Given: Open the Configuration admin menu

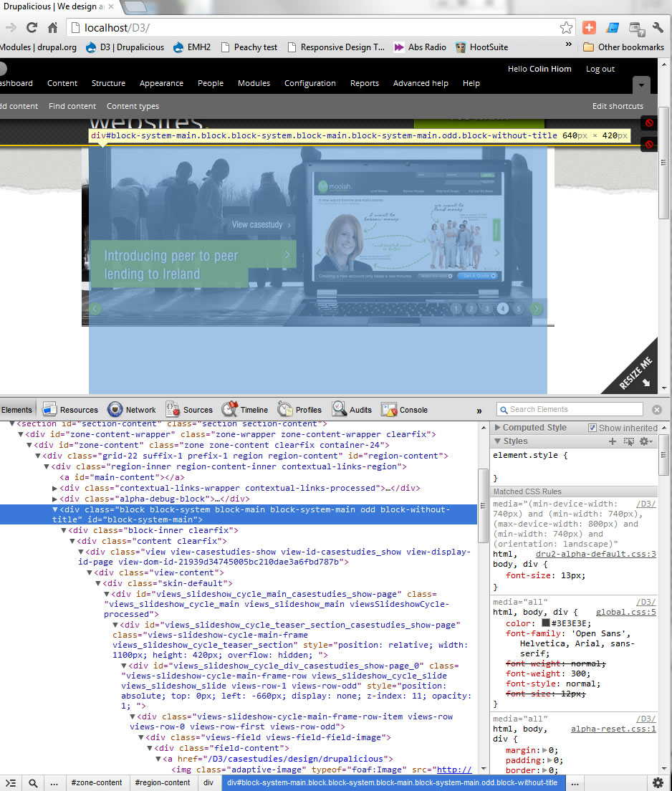Looking at the screenshot, I should pyautogui.click(x=309, y=83).
